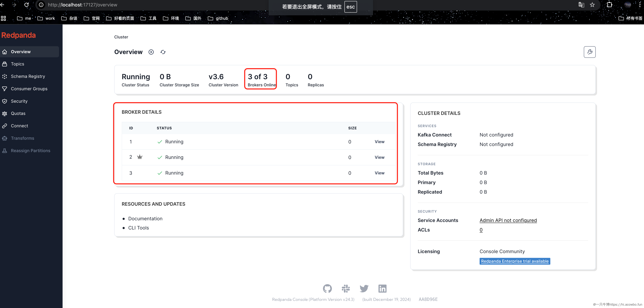
Task: Click the address bar URL
Action: (82, 5)
